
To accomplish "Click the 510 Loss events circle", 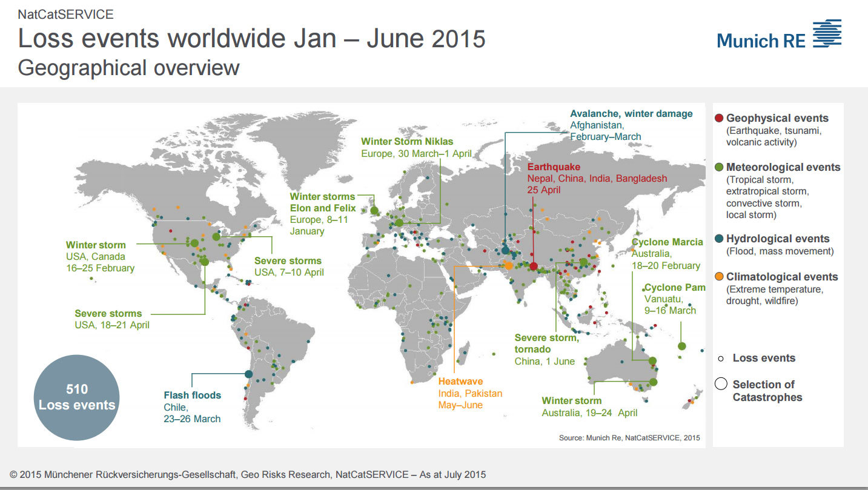I will pyautogui.click(x=77, y=397).
